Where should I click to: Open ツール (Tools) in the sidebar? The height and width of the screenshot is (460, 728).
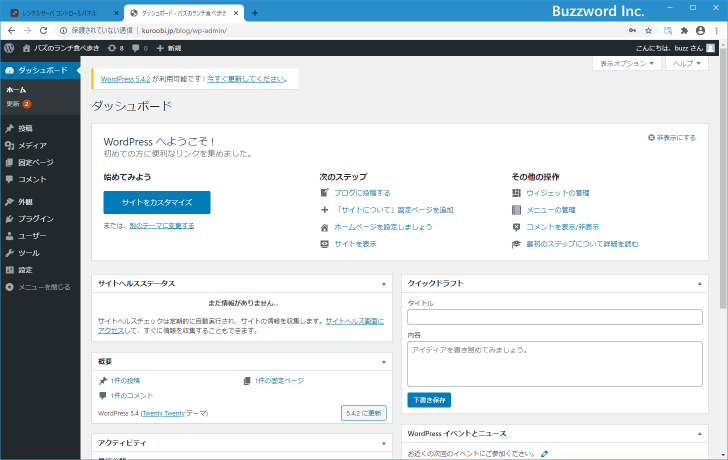29,253
